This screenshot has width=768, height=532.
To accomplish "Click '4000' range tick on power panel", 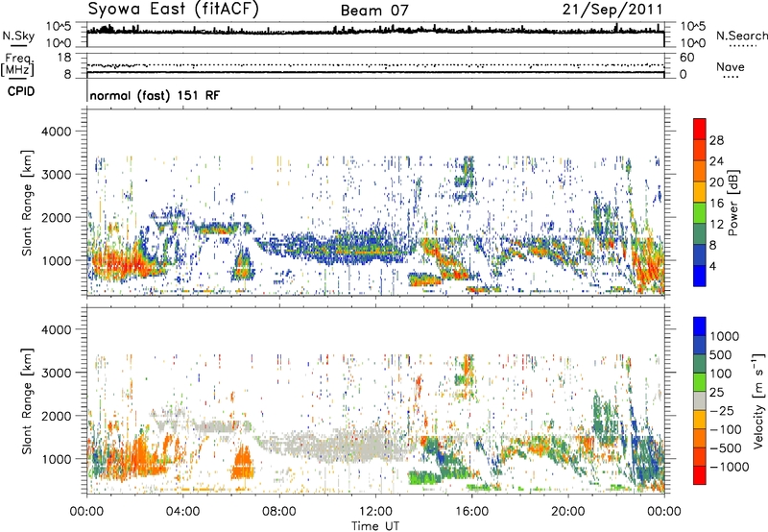I will point(57,132).
